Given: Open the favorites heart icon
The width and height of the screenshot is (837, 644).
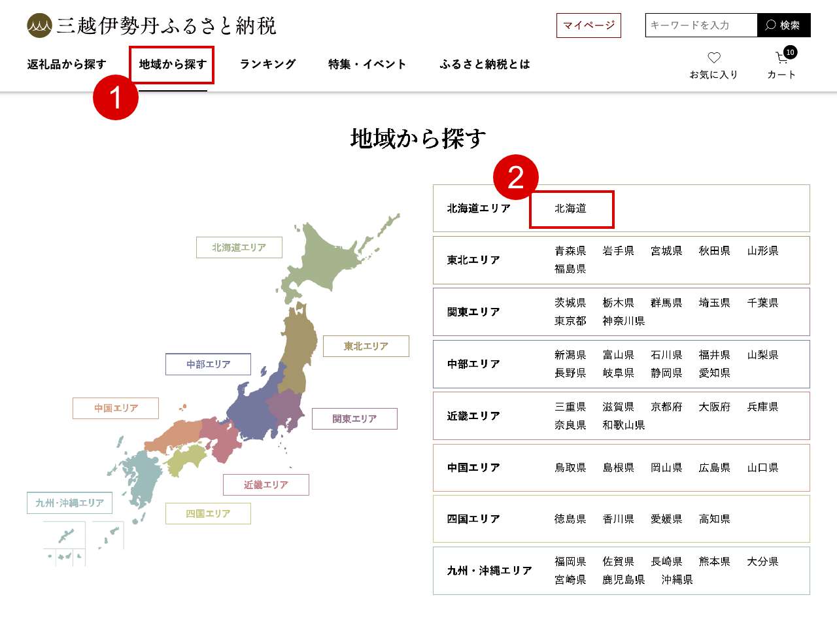Looking at the screenshot, I should point(713,58).
